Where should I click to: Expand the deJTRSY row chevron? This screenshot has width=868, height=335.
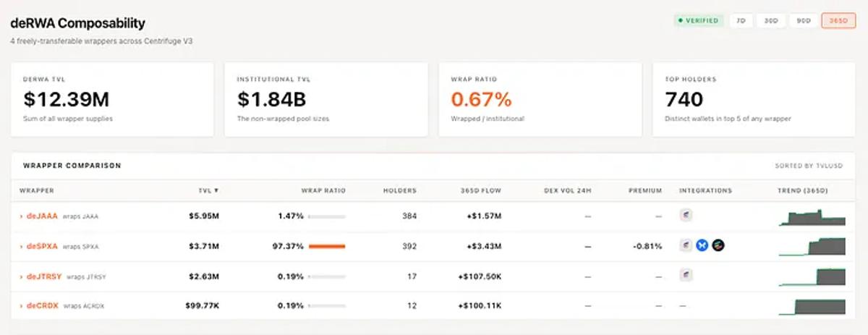point(21,276)
